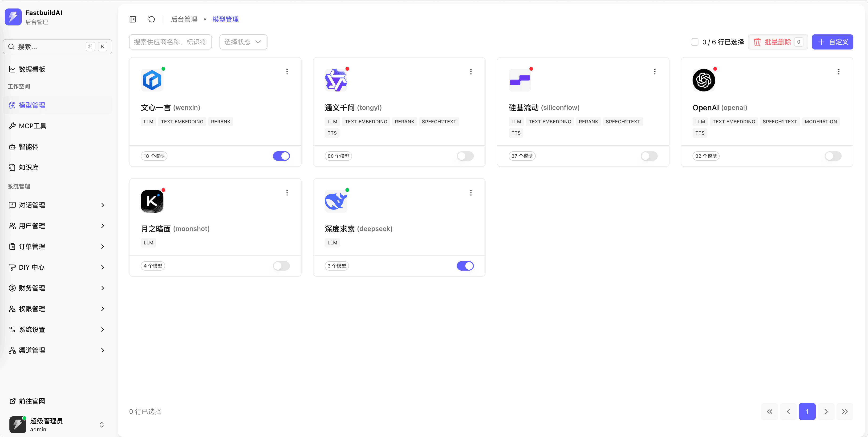868x437 pixels.
Task: Click the tongyi provider logo
Action: (336, 80)
